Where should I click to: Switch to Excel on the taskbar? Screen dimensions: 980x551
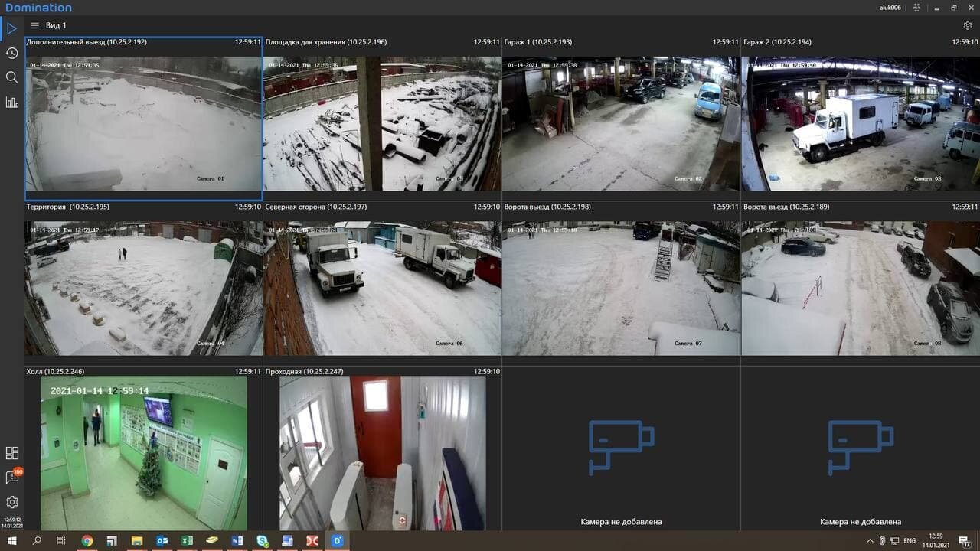[x=187, y=541]
